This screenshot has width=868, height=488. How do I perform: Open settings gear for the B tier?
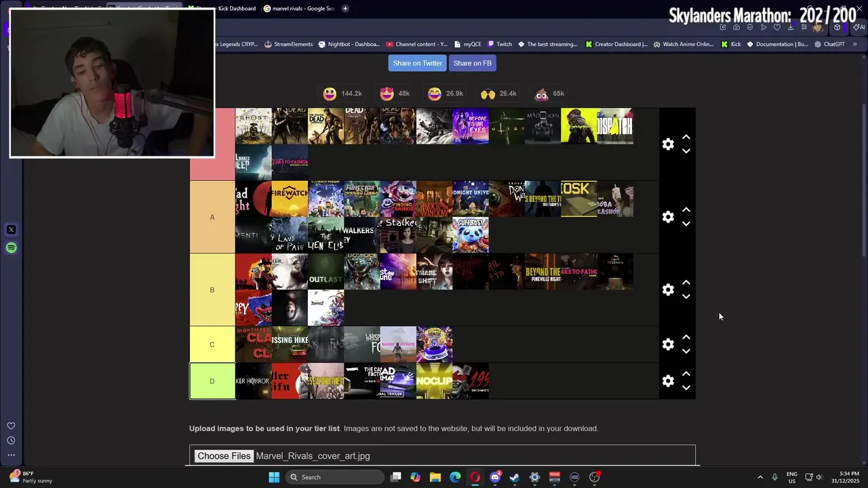click(668, 289)
